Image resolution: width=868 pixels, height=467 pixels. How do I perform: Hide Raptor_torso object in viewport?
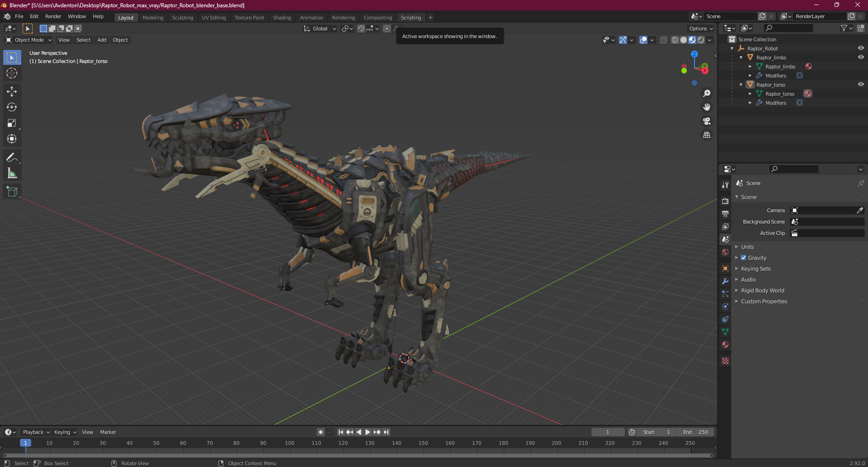861,84
